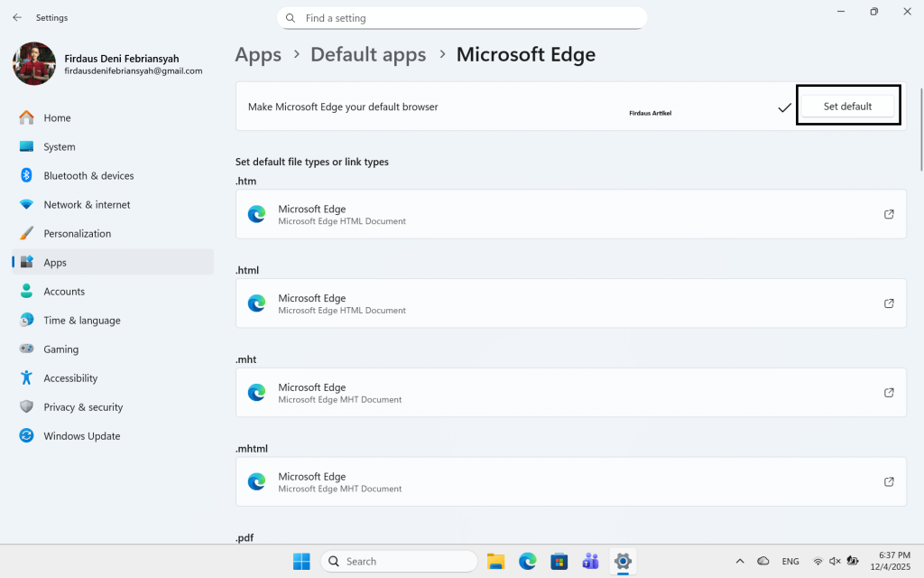The width and height of the screenshot is (924, 578).
Task: Click the Home house icon
Action: click(x=26, y=117)
